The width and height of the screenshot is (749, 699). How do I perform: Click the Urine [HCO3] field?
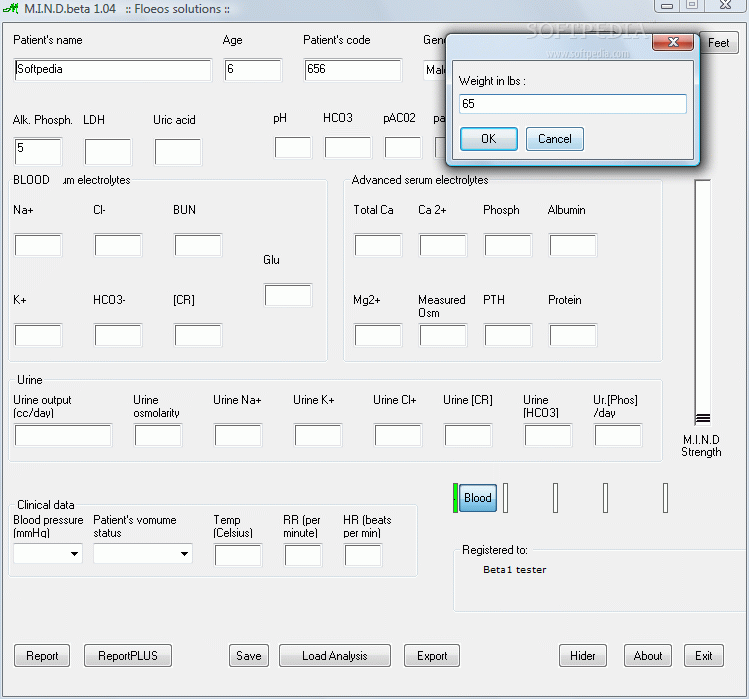(x=547, y=435)
